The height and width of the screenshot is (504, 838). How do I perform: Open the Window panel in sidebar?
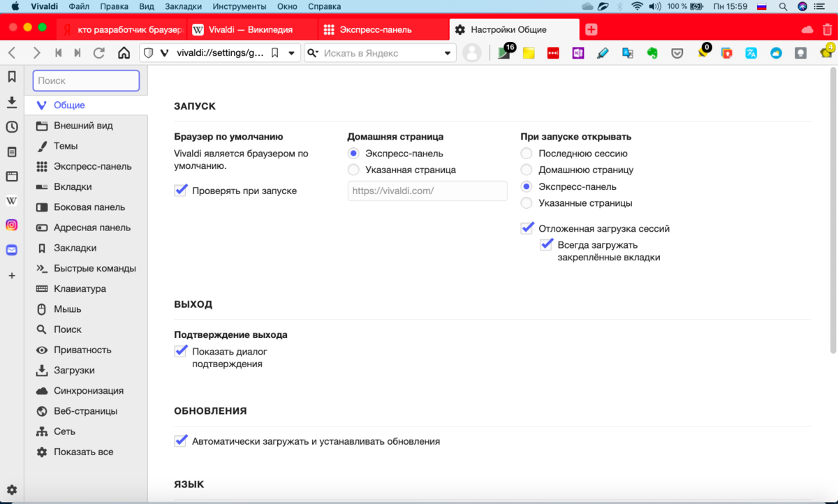click(12, 176)
